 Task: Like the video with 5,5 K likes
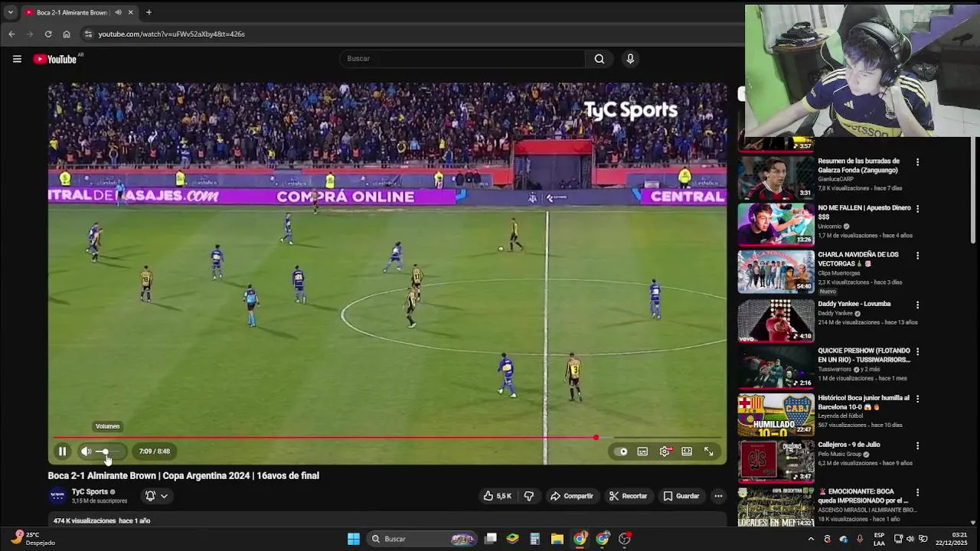(497, 496)
